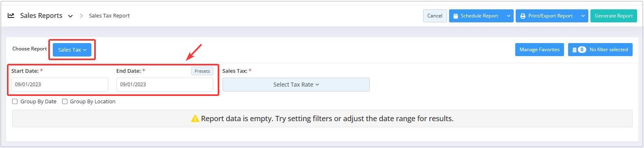The image size is (644, 148).
Task: Click the Sales Reports chart icon
Action: (11, 15)
